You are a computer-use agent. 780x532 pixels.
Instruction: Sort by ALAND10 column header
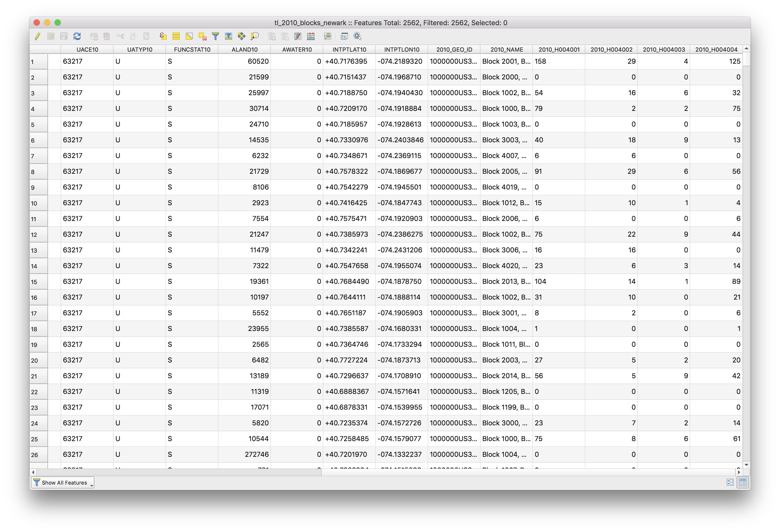coord(244,50)
